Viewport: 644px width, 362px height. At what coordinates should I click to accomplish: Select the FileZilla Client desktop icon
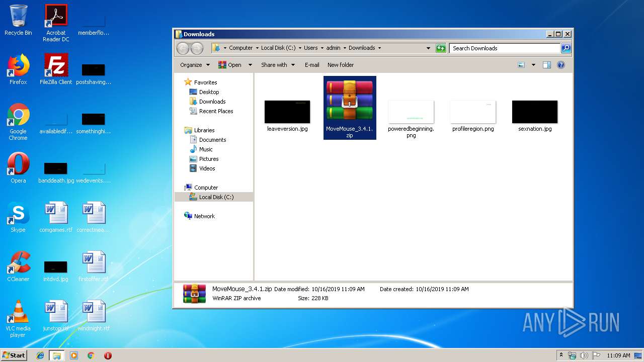point(56,69)
